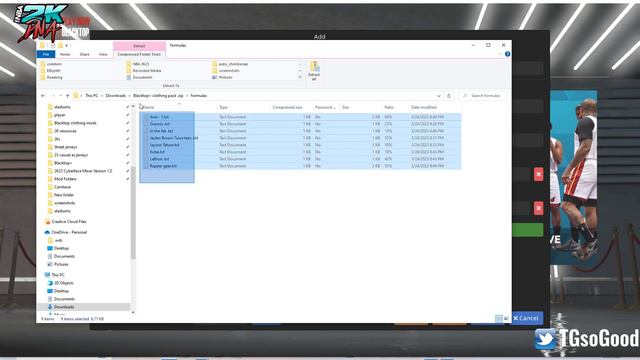Open 2K23 Cyberface Mixer Version 1.0 folder
Screen dimensions: 640x360
80,171
